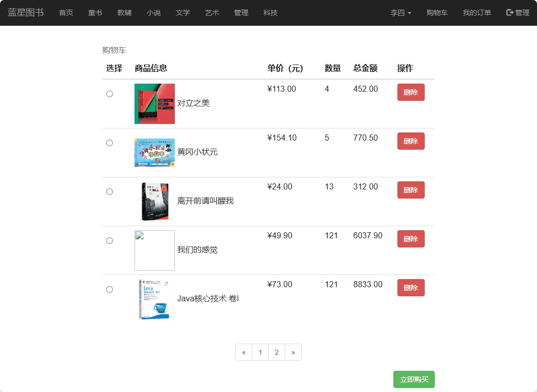Click the previous page « arrow
Image resolution: width=537 pixels, height=392 pixels.
click(244, 352)
